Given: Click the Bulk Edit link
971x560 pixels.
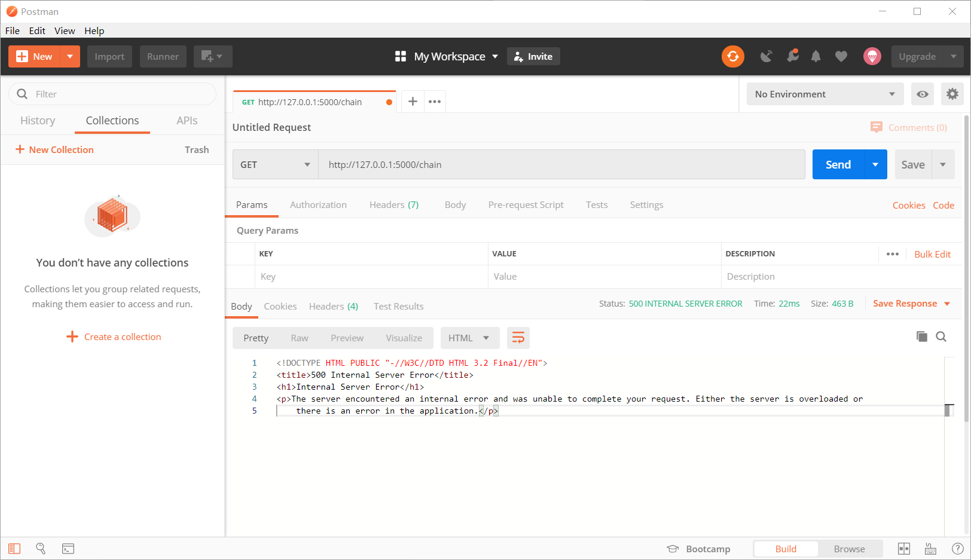Looking at the screenshot, I should point(932,254).
